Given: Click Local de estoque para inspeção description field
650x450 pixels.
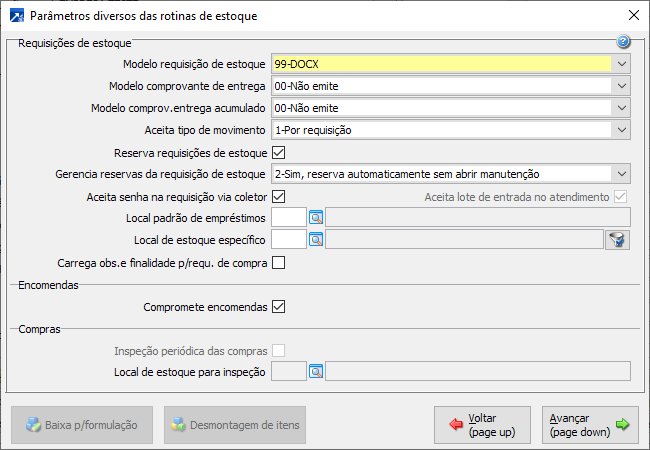Looking at the screenshot, I should pos(478,372).
